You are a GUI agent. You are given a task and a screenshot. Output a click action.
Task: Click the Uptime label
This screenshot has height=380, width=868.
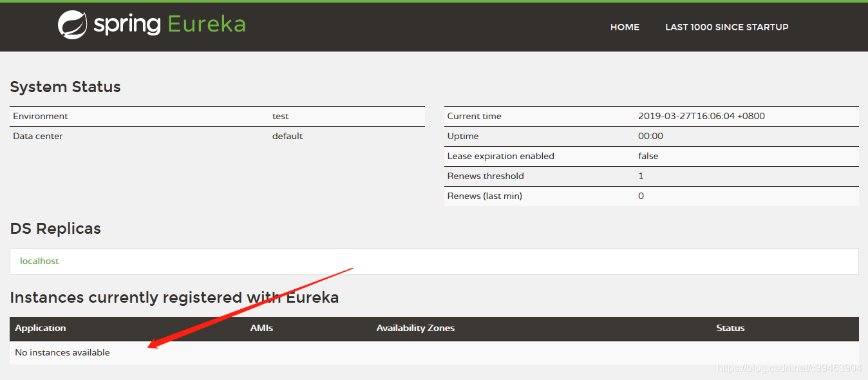click(x=463, y=136)
